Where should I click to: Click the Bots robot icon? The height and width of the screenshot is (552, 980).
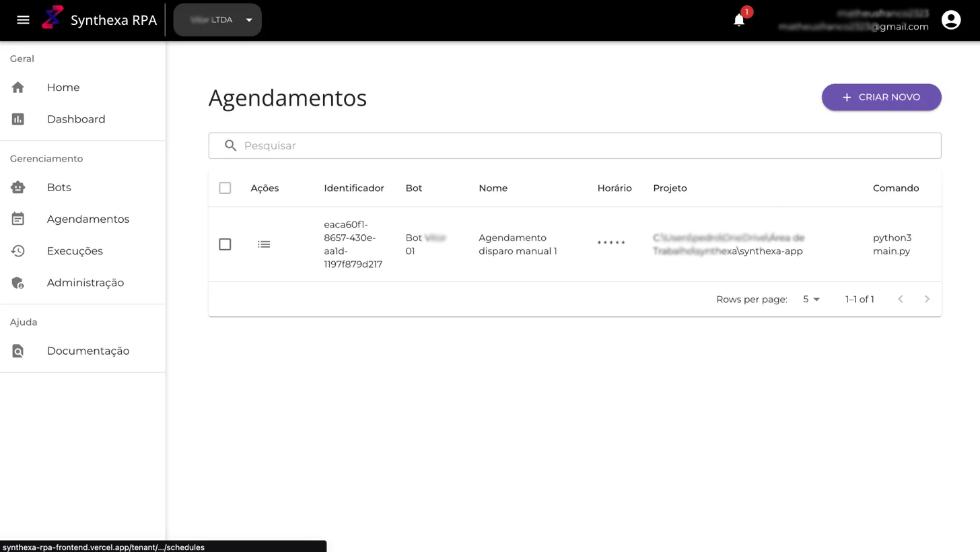point(18,187)
